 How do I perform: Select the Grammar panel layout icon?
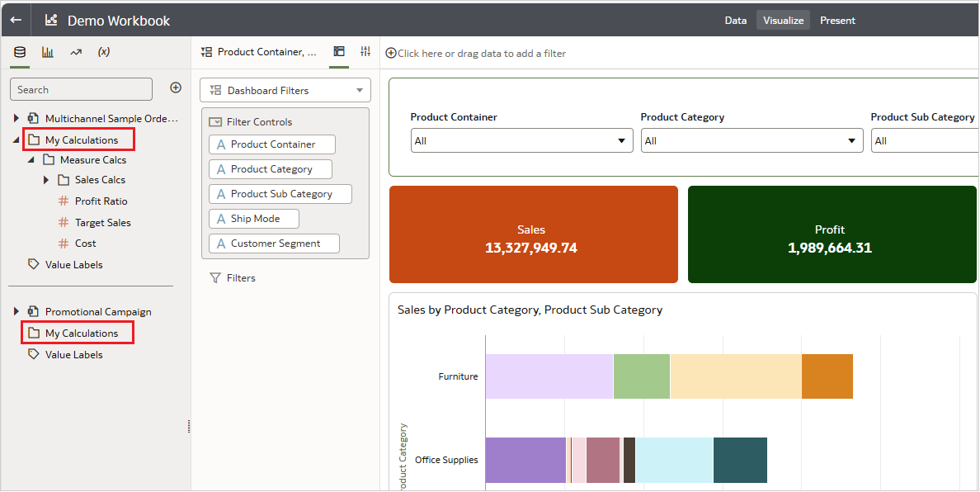click(x=338, y=51)
